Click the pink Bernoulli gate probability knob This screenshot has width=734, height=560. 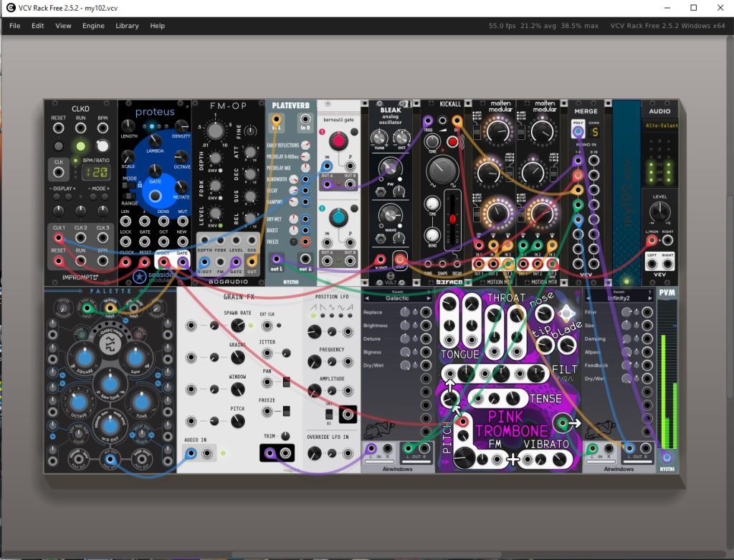click(338, 141)
